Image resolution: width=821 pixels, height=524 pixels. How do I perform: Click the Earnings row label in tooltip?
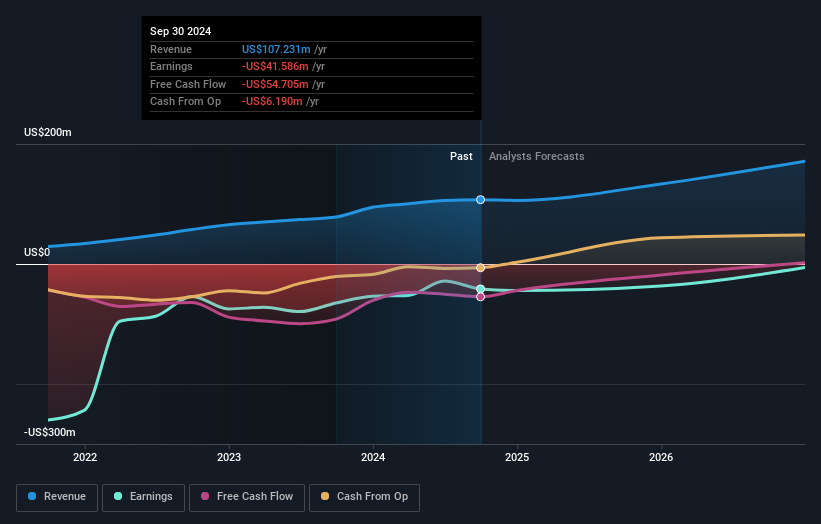pos(171,66)
